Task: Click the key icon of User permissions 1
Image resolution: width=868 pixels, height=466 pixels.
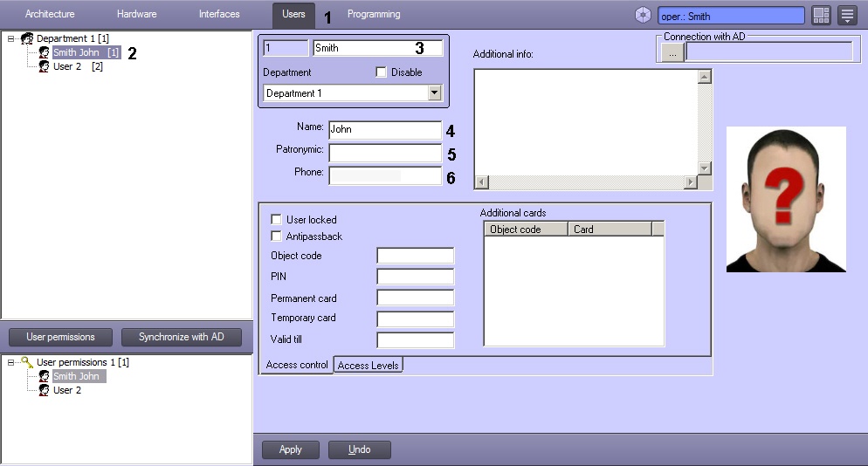Action: pos(26,362)
